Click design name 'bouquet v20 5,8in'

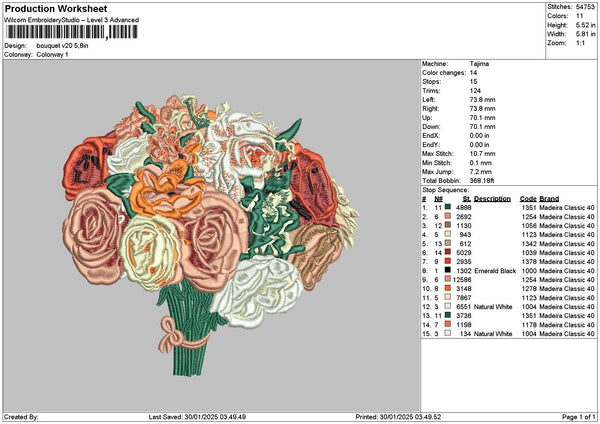coord(62,46)
